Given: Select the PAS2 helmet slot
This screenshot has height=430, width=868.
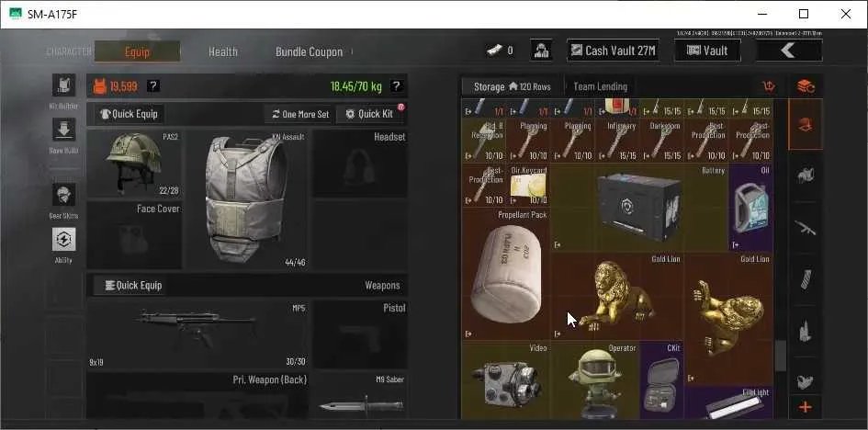Looking at the screenshot, I should pos(134,164).
